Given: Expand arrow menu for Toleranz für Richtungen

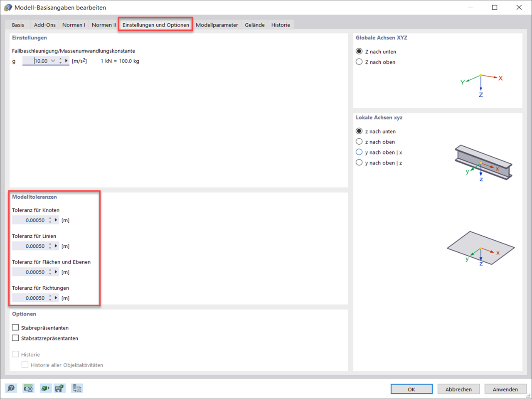Looking at the screenshot, I should click(56, 298).
